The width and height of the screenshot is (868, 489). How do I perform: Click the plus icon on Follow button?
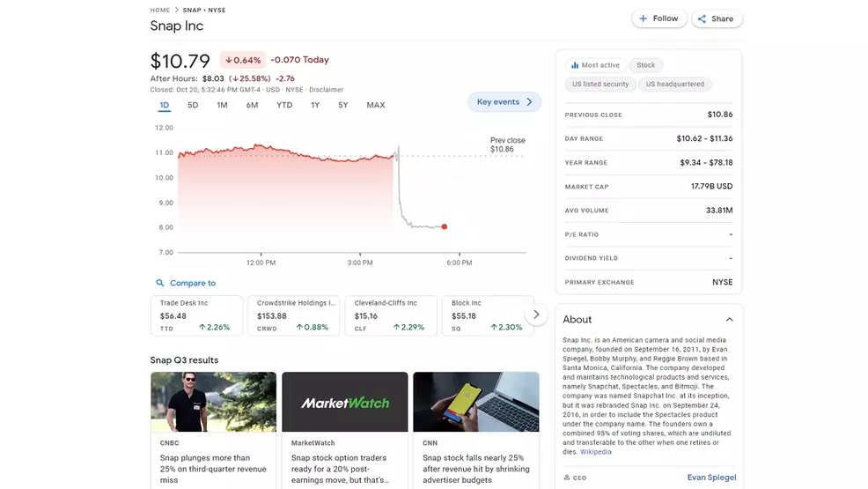(x=644, y=19)
